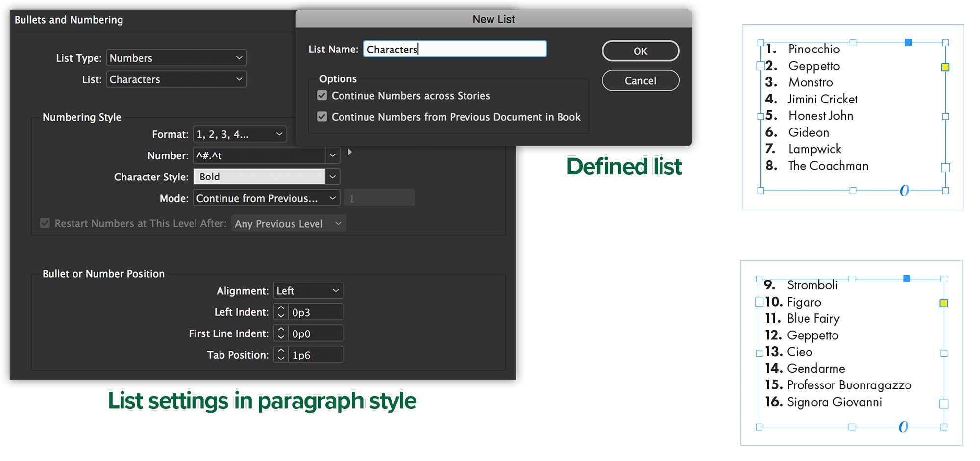980x461 pixels.
Task: Click the list item Gendarme
Action: 816,369
